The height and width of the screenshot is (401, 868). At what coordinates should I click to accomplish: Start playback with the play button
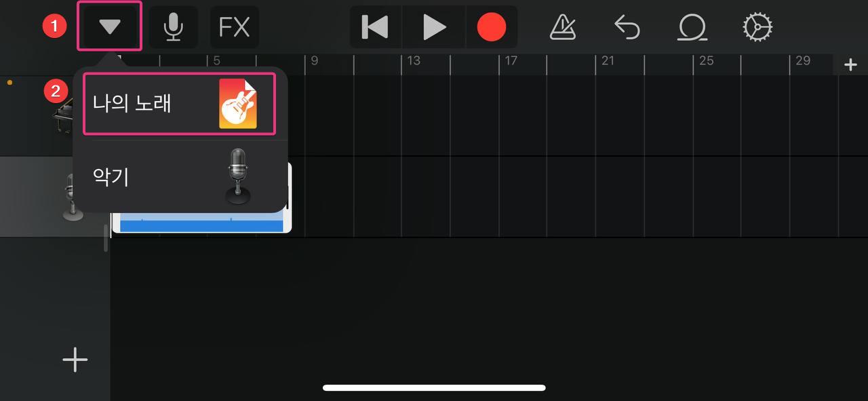(434, 27)
